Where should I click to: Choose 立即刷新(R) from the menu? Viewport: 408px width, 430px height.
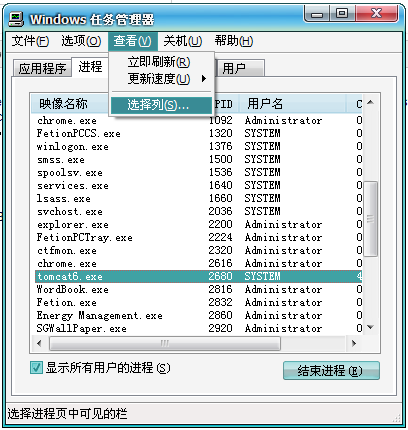tap(161, 62)
